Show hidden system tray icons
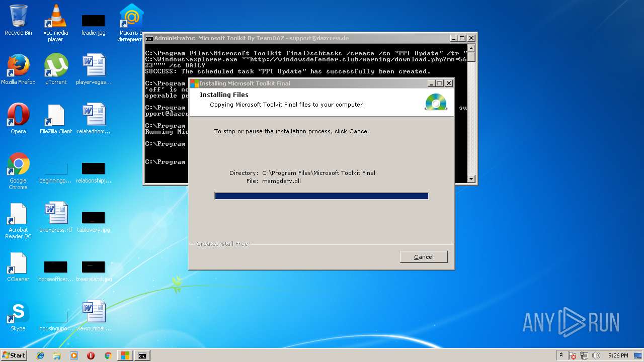This screenshot has height=362, width=644. [561, 355]
